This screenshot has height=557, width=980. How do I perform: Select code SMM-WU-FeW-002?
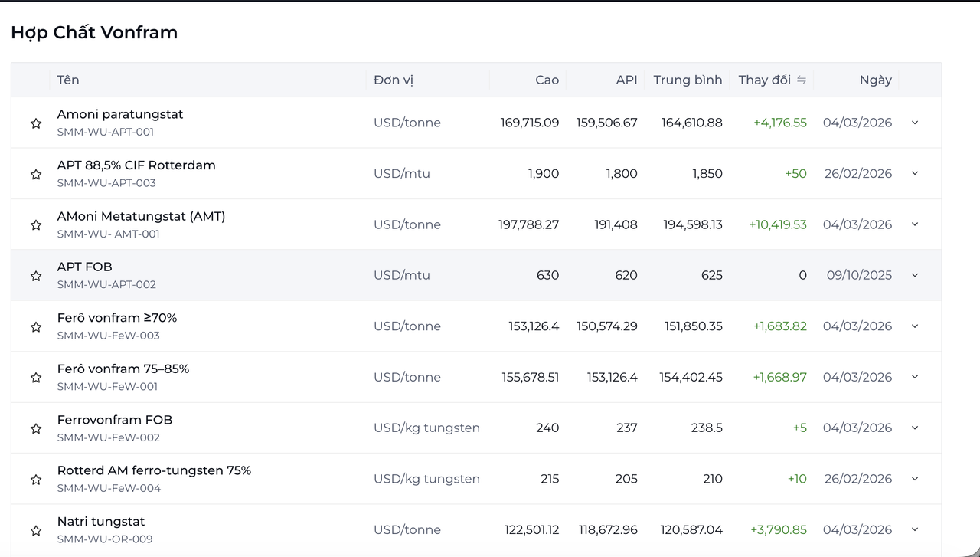[x=108, y=437]
